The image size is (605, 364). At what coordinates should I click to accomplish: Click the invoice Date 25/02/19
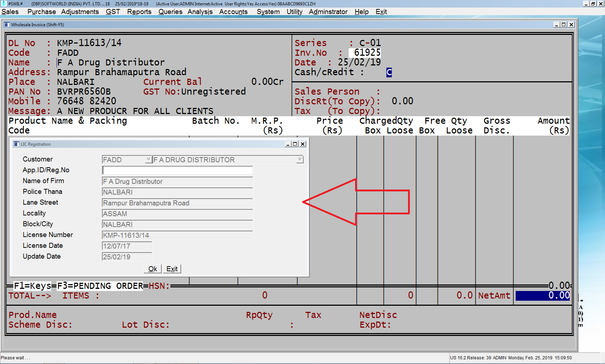tap(359, 63)
